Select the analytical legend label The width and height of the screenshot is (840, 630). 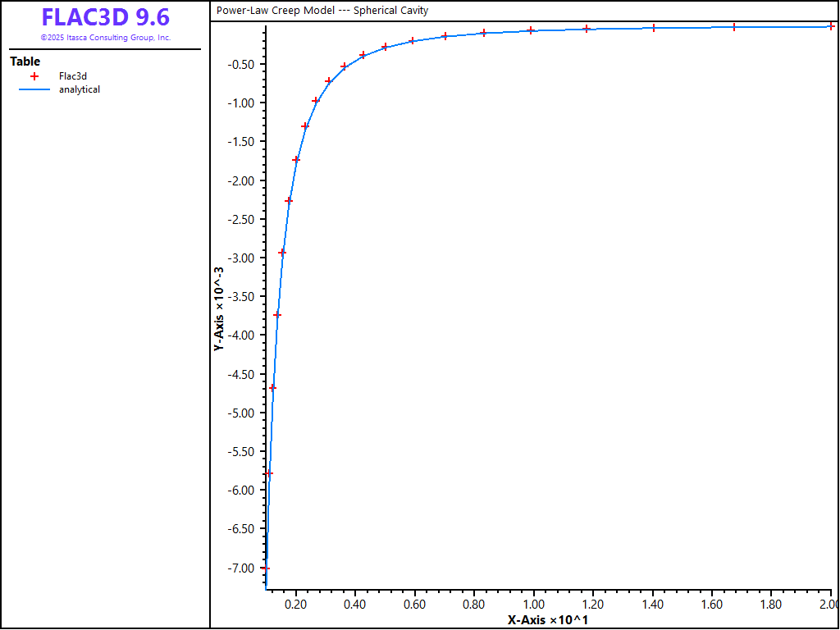click(x=80, y=89)
